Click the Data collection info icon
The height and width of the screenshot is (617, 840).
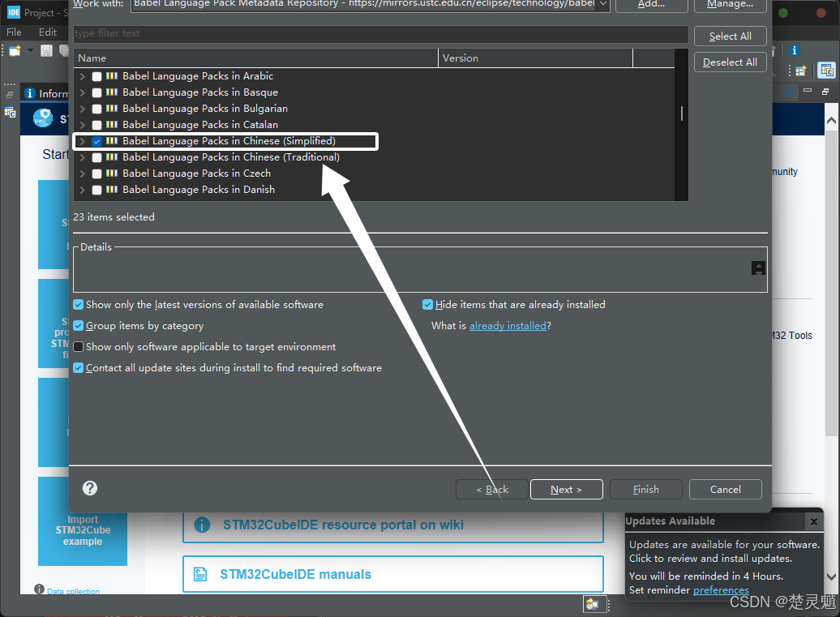click(x=39, y=589)
